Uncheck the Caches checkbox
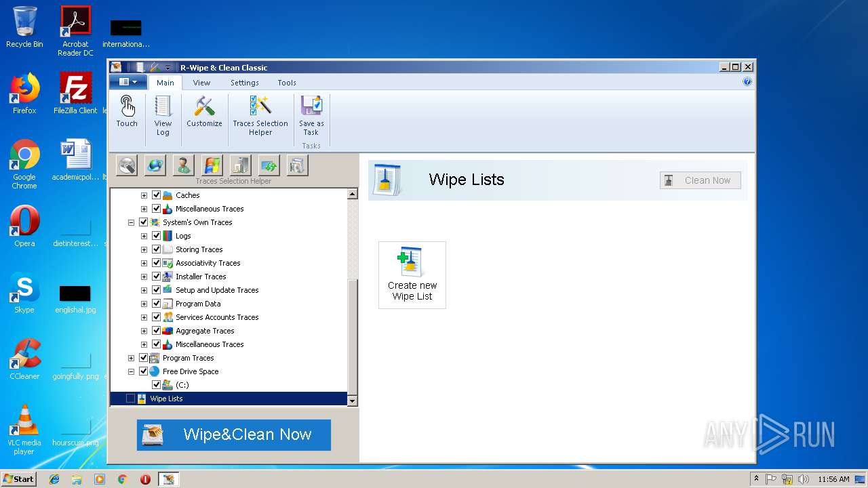Screen dimensions: 868x488 [157, 195]
